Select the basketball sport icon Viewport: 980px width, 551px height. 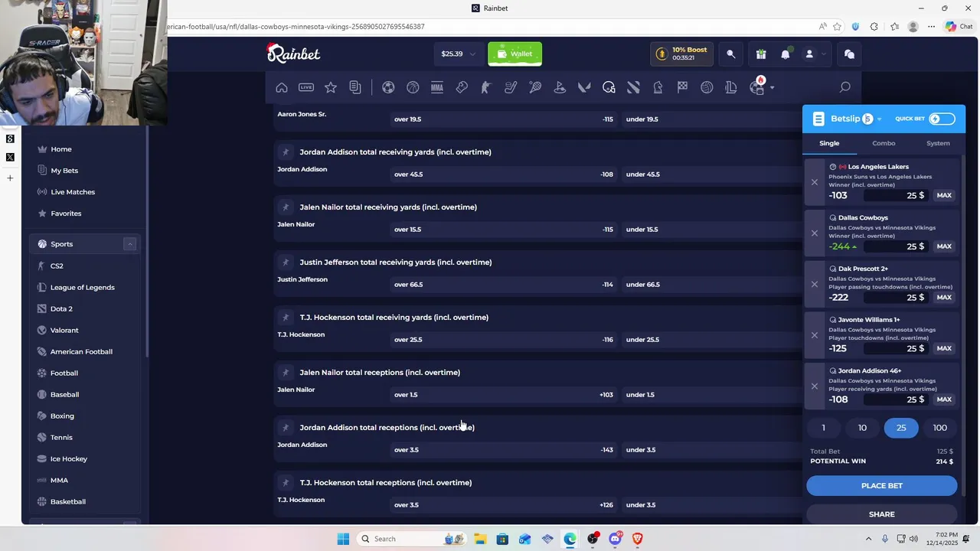click(x=413, y=87)
